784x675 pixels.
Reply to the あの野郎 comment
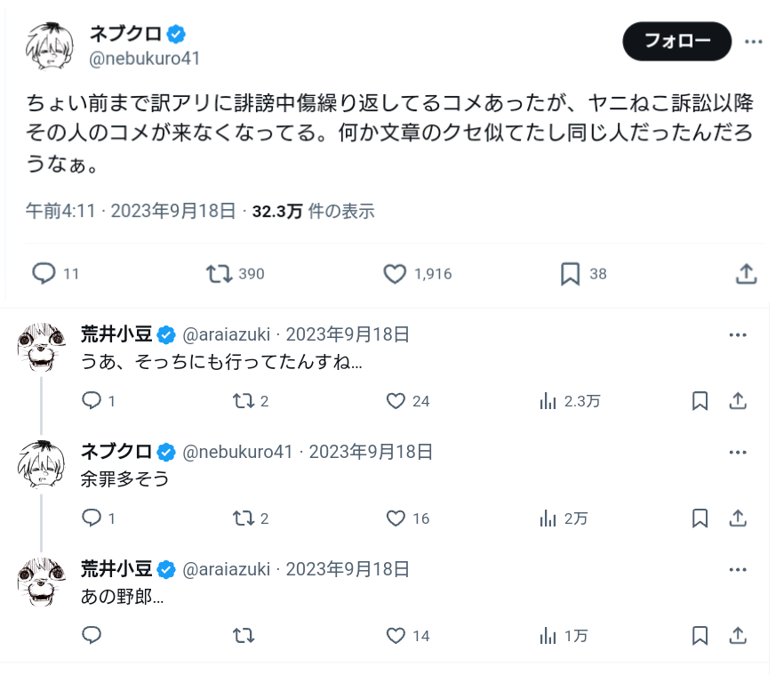(92, 635)
